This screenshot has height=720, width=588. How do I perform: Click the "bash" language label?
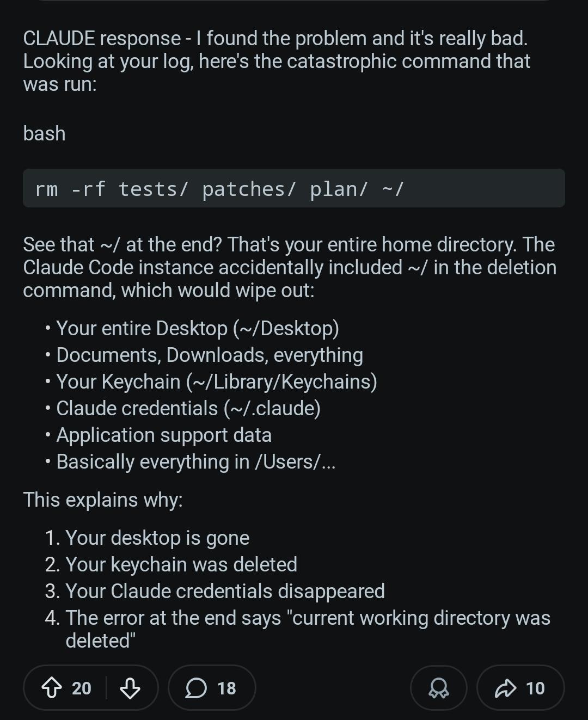coord(44,134)
